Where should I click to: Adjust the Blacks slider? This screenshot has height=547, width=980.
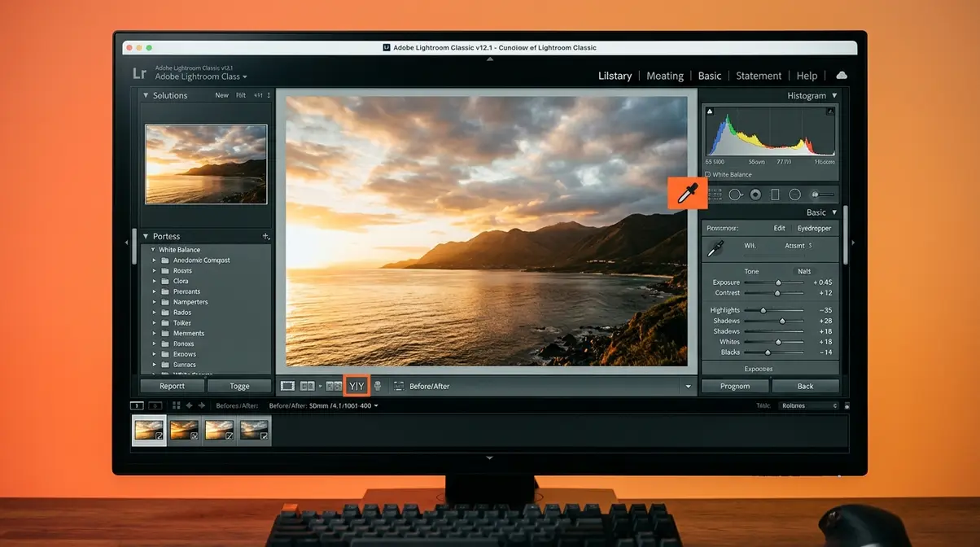click(773, 352)
